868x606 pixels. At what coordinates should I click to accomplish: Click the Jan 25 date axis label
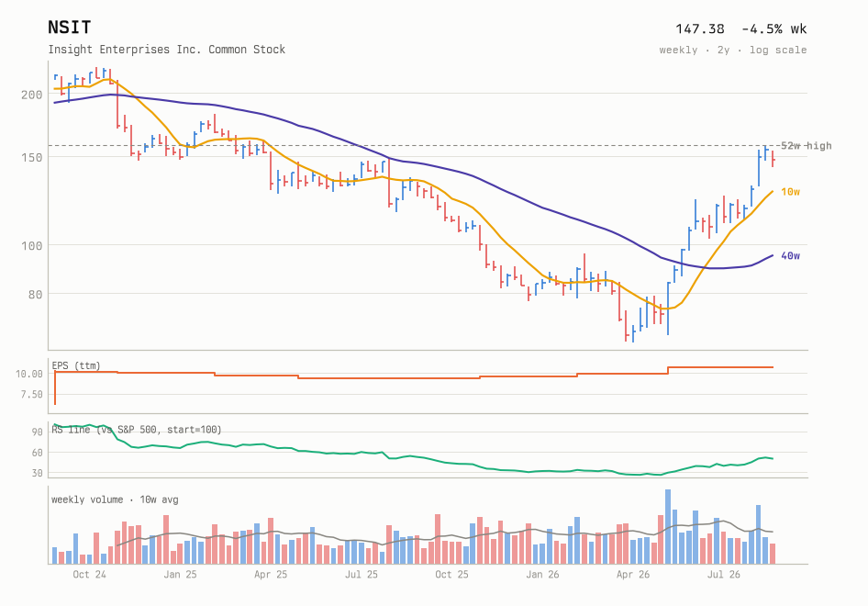coord(180,575)
